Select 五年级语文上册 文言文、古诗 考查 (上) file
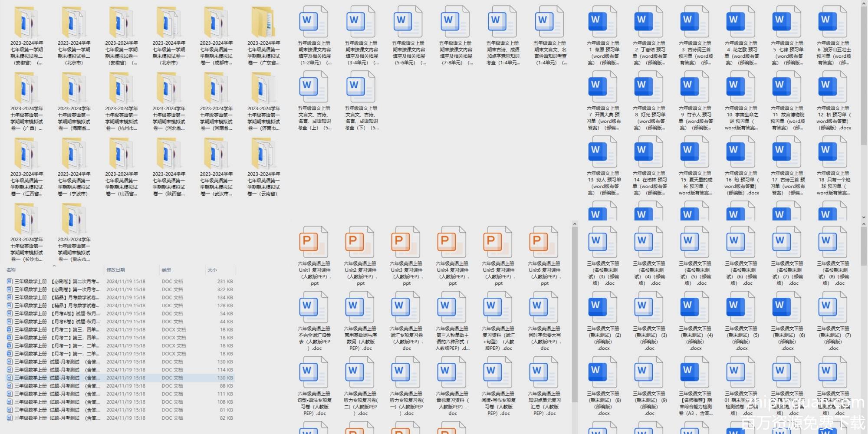The image size is (868, 434). coord(314,101)
